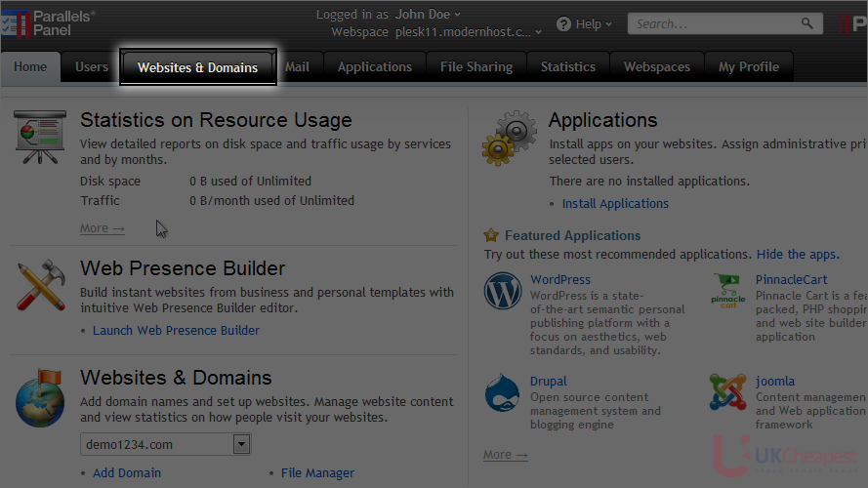Click the Websites & Domains section heading
The height and width of the screenshot is (488, 868).
(176, 378)
